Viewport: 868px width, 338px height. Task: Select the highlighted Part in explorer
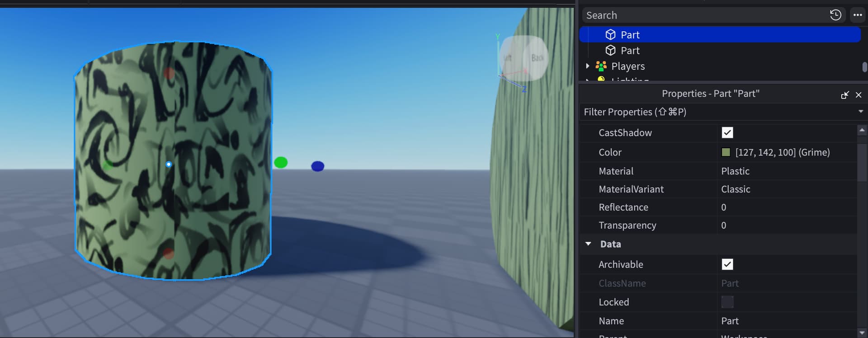coord(720,35)
